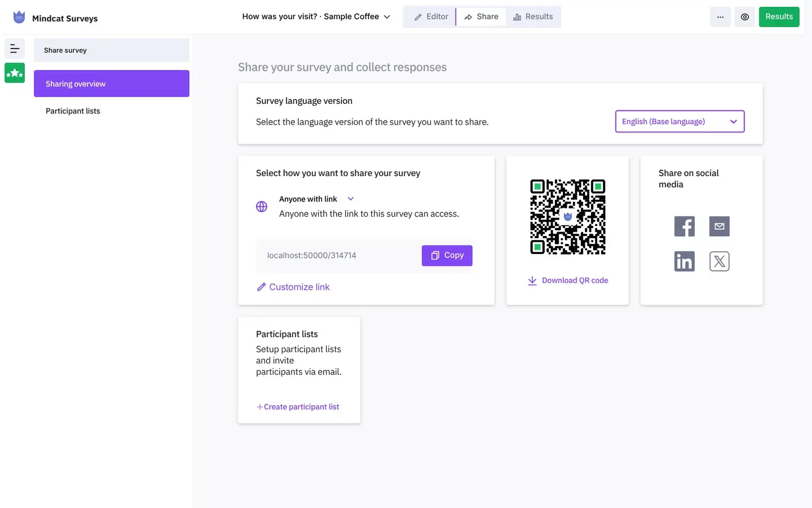The image size is (812, 508).
Task: Click the Survey language version heading
Action: (304, 101)
